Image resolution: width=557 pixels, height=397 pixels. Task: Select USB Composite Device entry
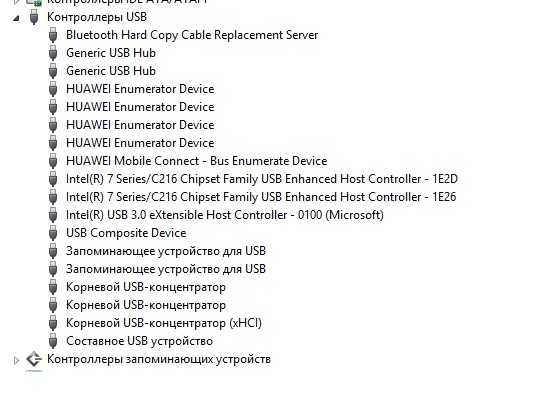pyautogui.click(x=126, y=233)
